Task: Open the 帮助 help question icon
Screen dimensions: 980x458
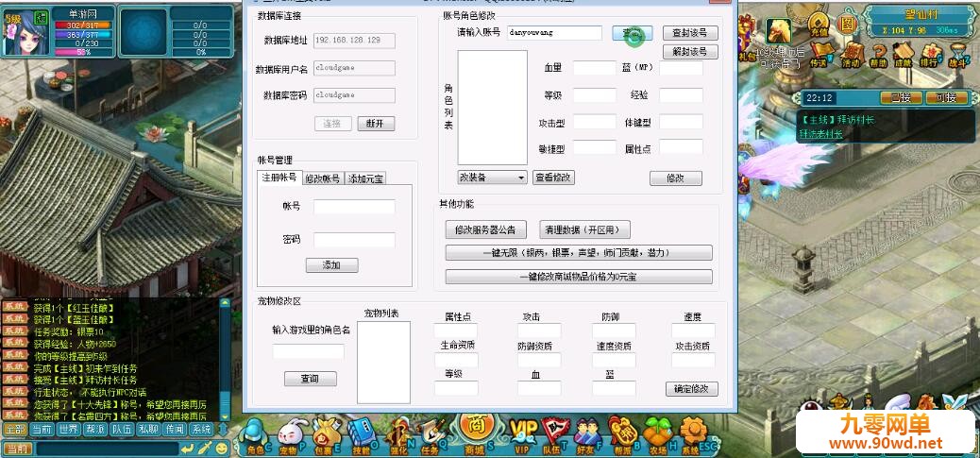Action: tap(878, 55)
